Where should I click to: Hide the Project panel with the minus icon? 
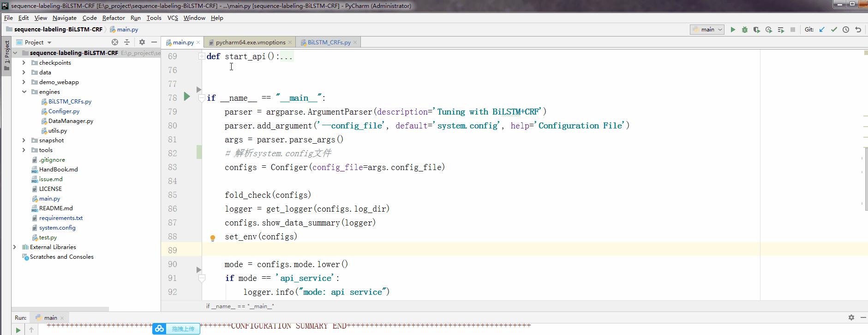[x=154, y=42]
